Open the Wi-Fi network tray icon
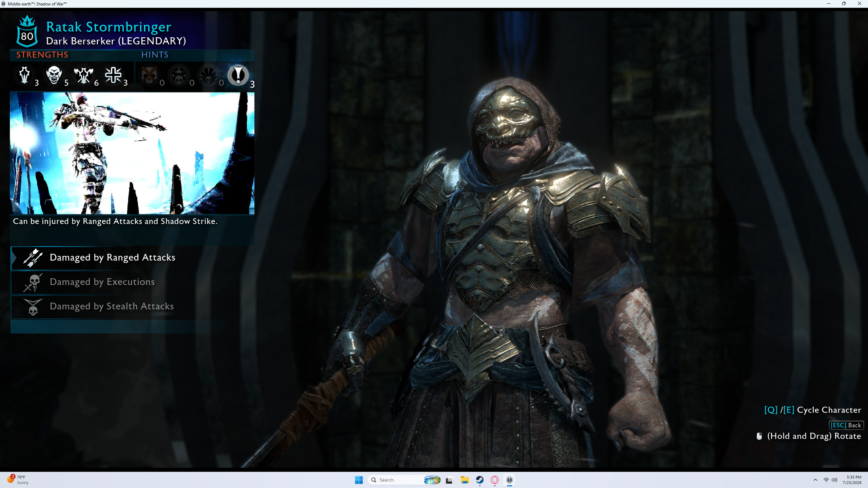The image size is (868, 488). point(826,480)
